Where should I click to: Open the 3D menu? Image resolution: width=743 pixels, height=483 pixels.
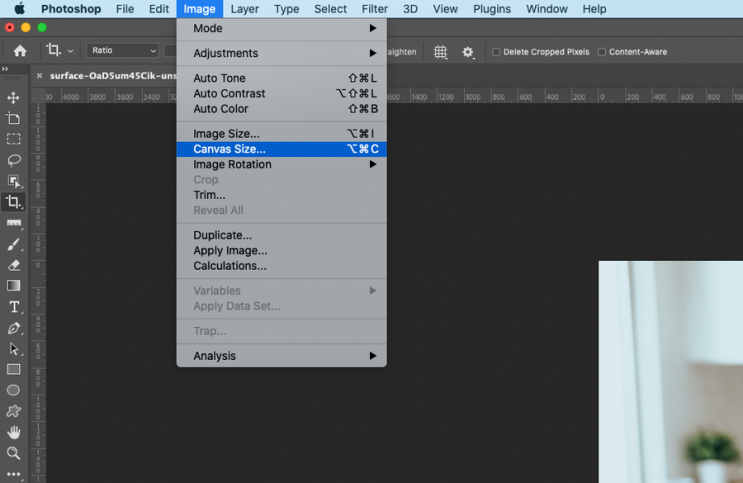click(410, 9)
